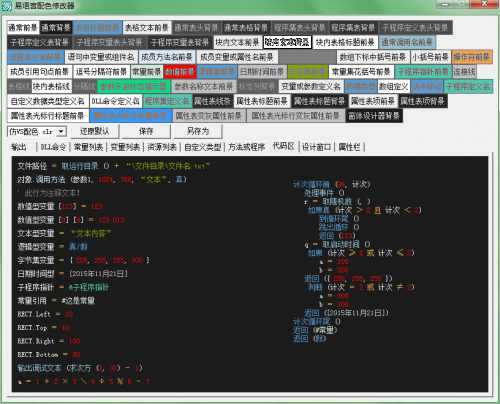Pick the 通常调用名前景 swatch

pyautogui.click(x=407, y=42)
